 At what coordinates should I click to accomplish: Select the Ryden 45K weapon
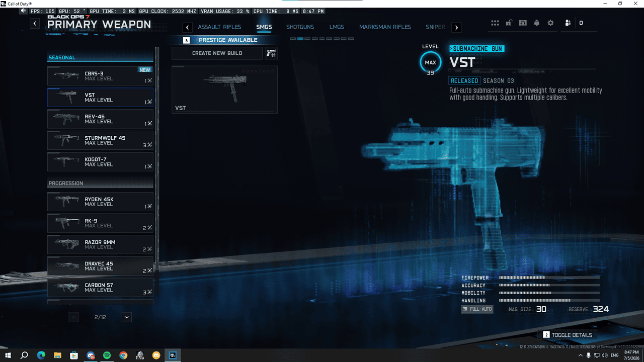pos(100,202)
